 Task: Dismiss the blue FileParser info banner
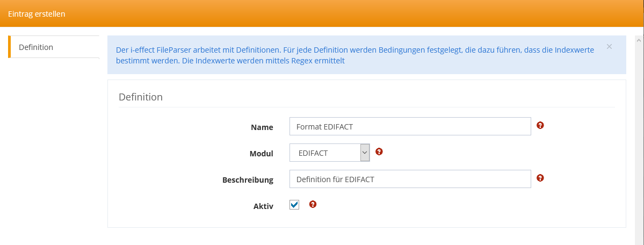coord(609,47)
